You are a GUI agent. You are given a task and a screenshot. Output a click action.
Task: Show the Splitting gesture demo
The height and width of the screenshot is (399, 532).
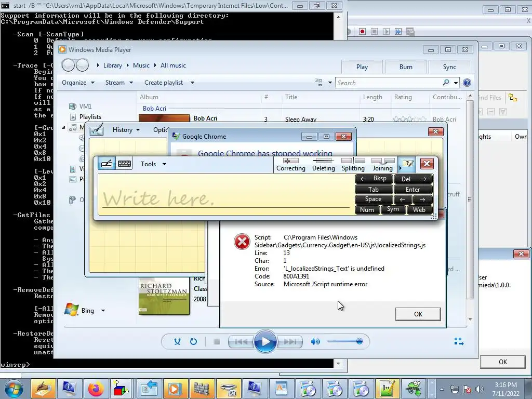click(353, 165)
